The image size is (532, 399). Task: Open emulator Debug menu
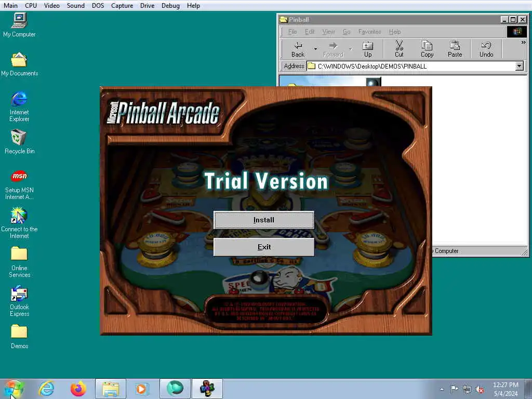pos(170,5)
